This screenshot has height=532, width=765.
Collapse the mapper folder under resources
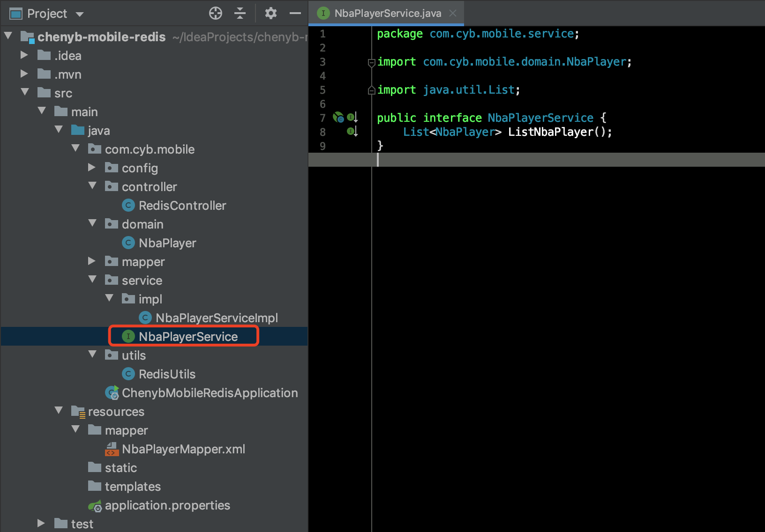tap(75, 429)
